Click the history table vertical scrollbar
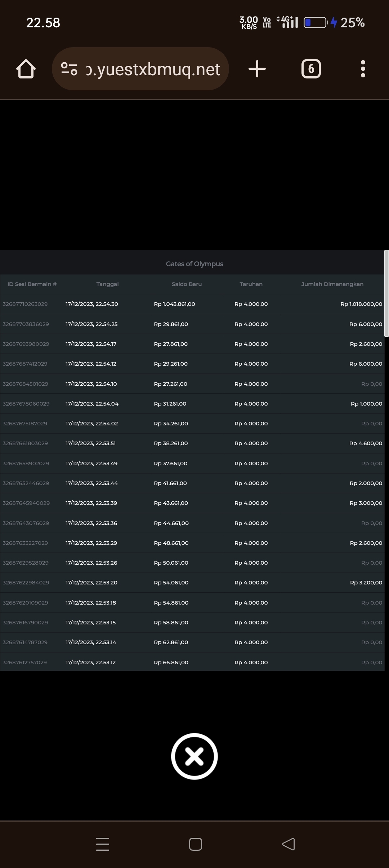 [386, 293]
